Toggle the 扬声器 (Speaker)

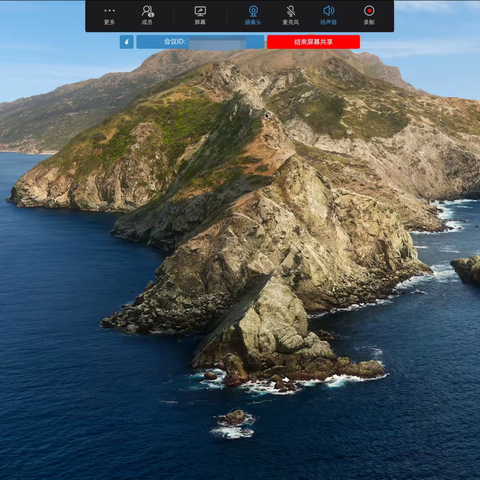[328, 16]
